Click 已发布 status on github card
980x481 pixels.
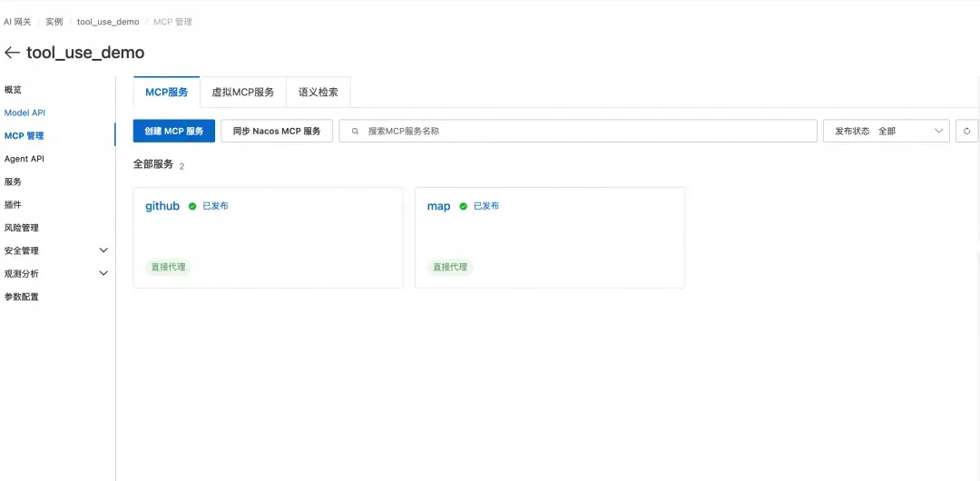(x=216, y=206)
